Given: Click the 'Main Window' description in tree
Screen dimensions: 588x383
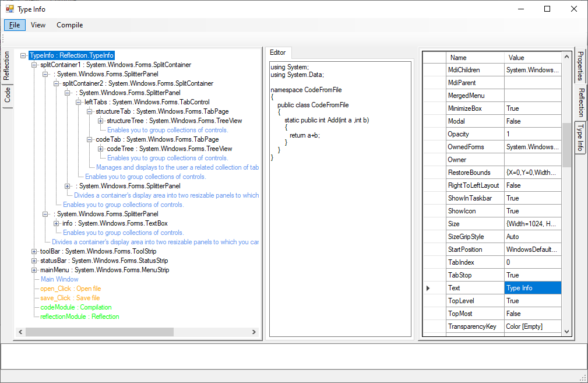Looking at the screenshot, I should click(59, 279).
